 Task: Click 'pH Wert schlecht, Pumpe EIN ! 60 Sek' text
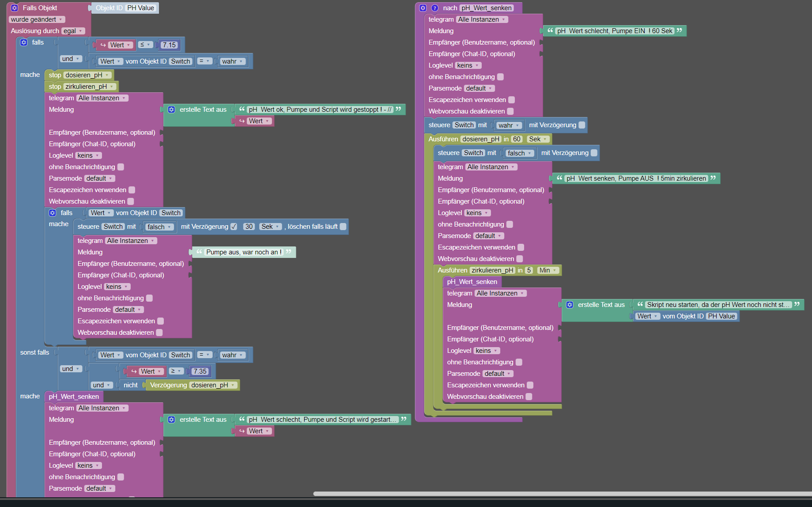pyautogui.click(x=615, y=31)
